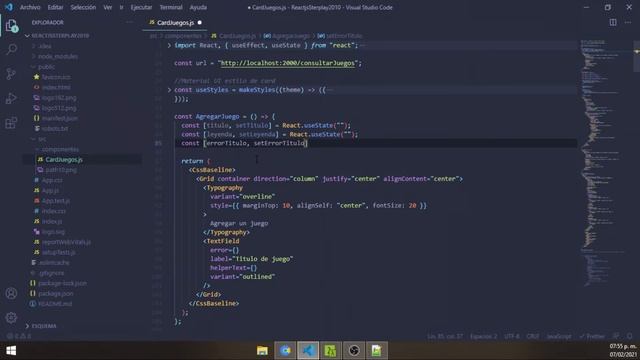
Task: Open Explorer panel ellipsis actions
Action: (129, 22)
